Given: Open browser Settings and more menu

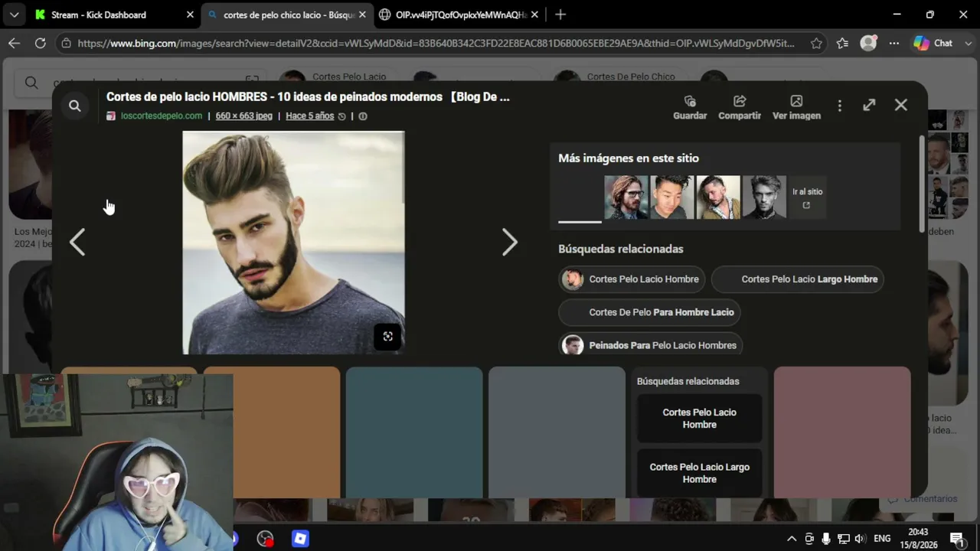Looking at the screenshot, I should coord(893,43).
